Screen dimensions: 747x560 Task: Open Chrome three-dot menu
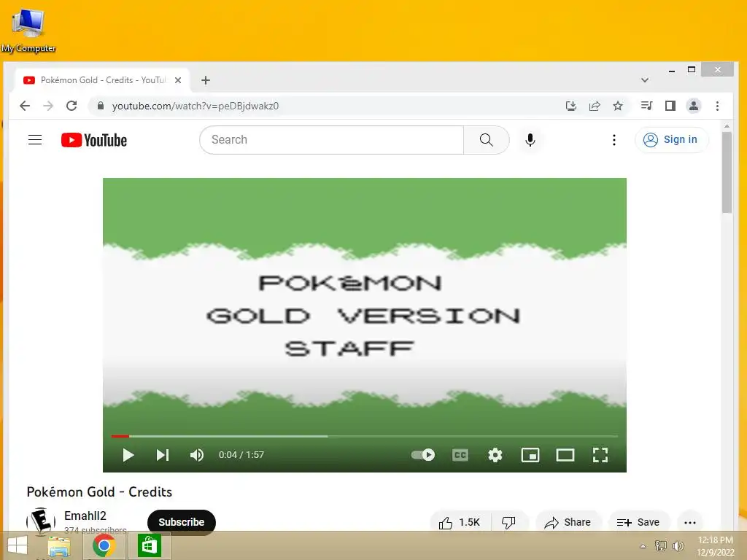click(718, 106)
